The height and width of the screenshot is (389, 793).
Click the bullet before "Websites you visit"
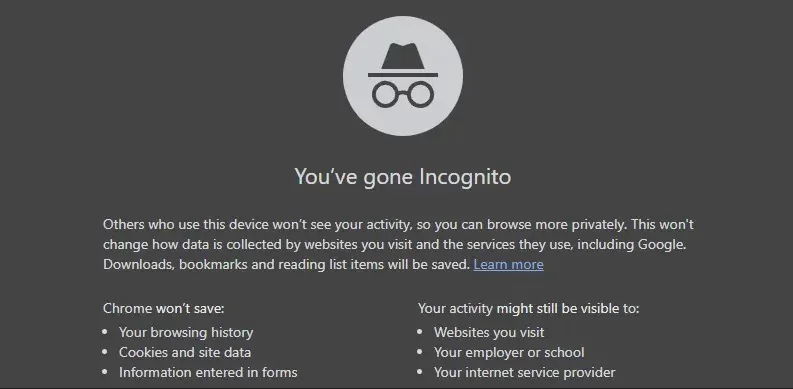[420, 332]
